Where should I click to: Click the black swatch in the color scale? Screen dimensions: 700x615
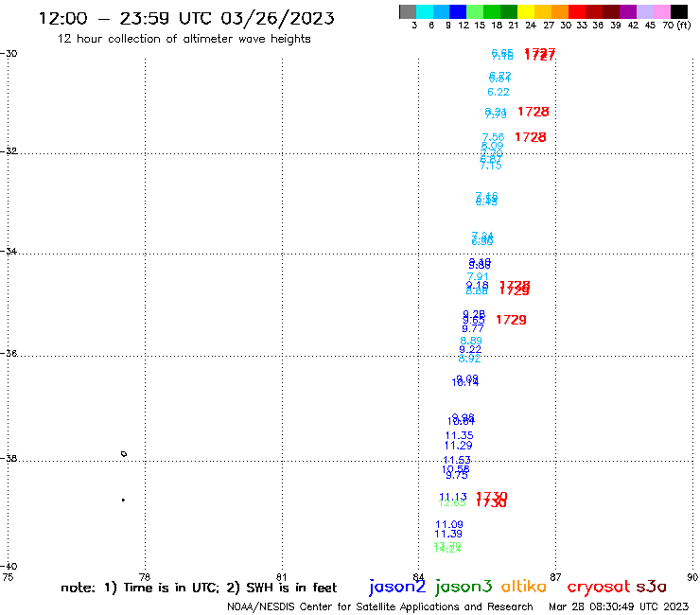[x=678, y=11]
